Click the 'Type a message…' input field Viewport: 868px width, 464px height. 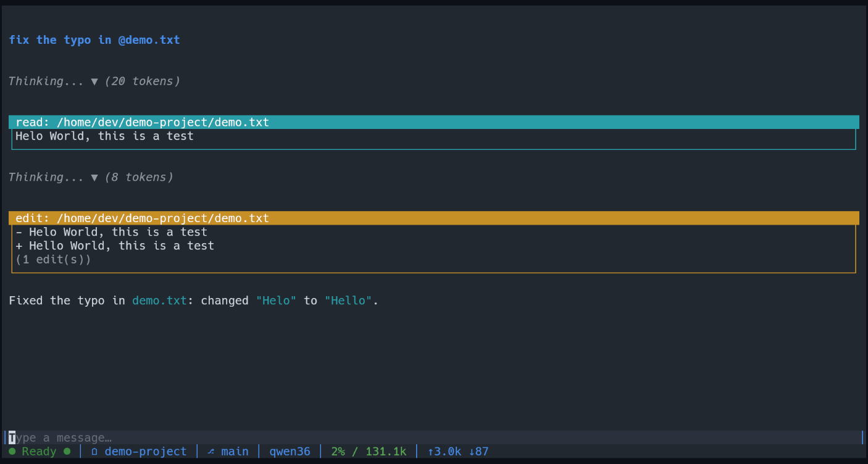click(x=433, y=437)
